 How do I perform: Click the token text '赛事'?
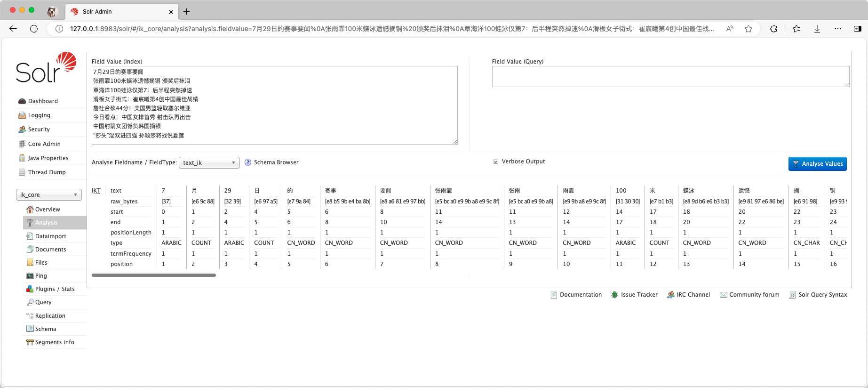coord(331,191)
